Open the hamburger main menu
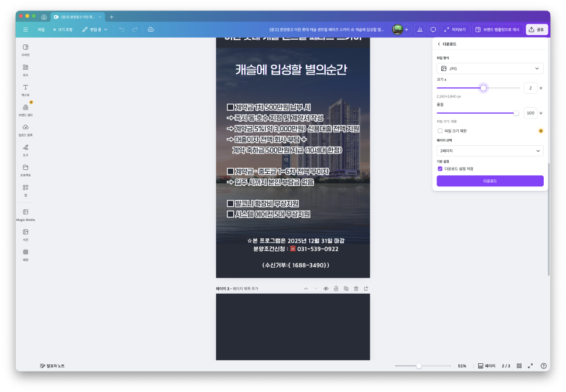This screenshot has width=566, height=392. pyautogui.click(x=25, y=30)
